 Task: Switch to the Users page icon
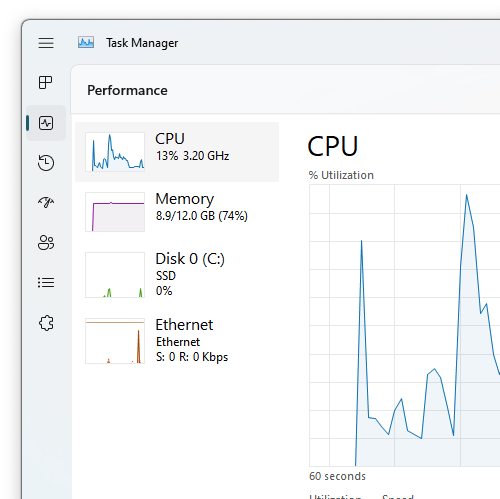46,243
